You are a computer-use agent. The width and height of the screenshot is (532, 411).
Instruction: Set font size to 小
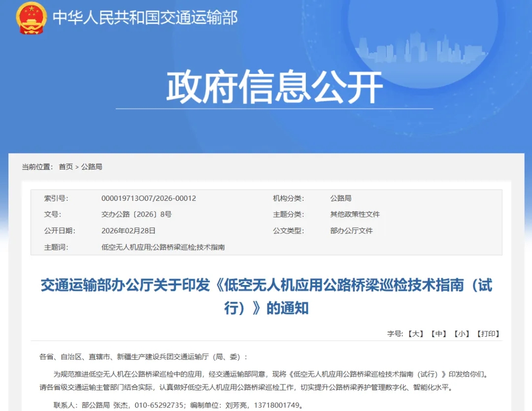pos(462,334)
